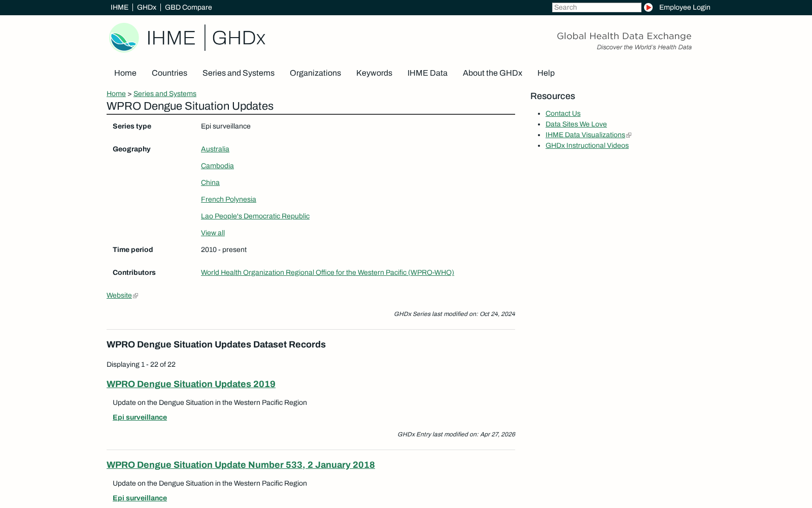Click Epi surveillance under the 2019 record

140,418
